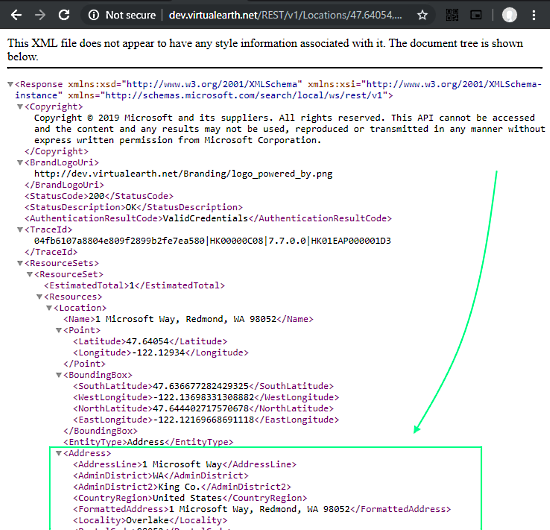Click the TraceId value text
This screenshot has width=550, height=530.
(212, 241)
